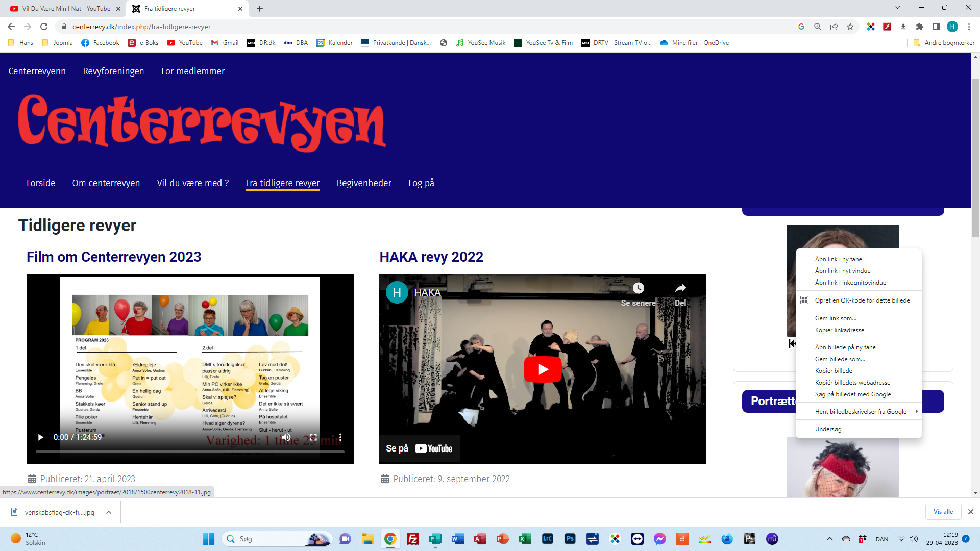Open the Revyforeningen top menu

[113, 71]
